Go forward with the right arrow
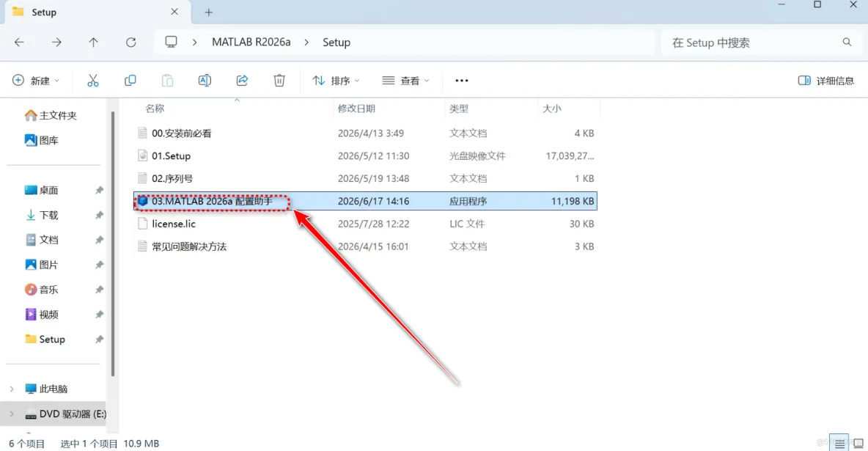868x451 pixels. click(56, 42)
